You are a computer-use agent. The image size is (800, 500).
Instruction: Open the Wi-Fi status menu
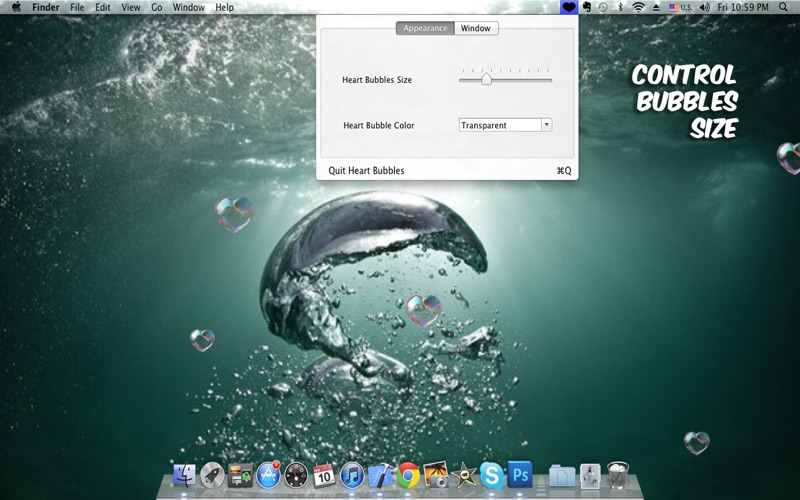coord(638,7)
